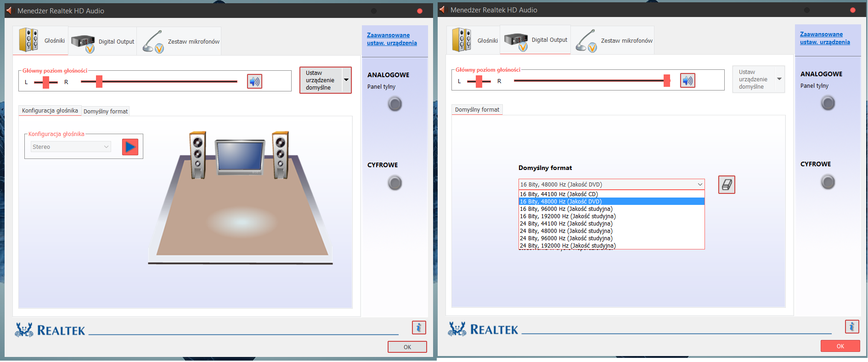Open Zaawansowane ustaw. urządzenia link, left window
868x362 pixels.
(x=392, y=39)
